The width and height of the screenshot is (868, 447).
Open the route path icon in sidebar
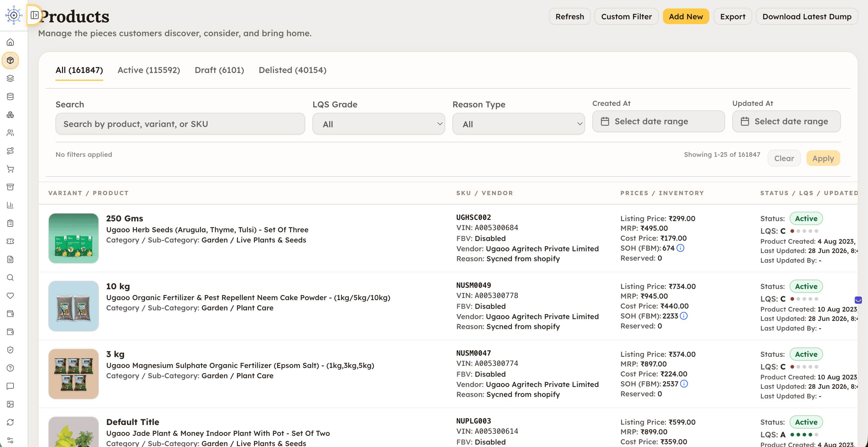[11, 151]
